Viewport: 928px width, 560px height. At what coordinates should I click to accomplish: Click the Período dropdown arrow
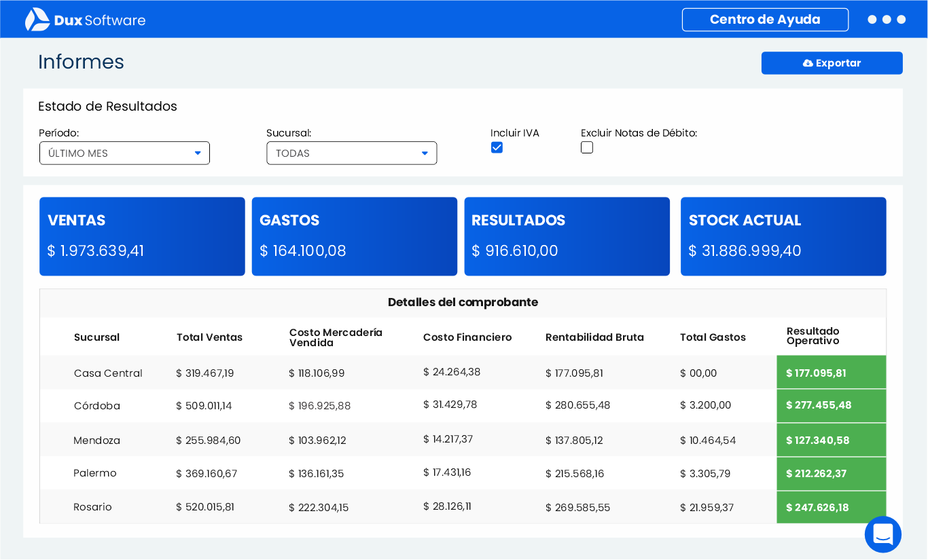coord(198,153)
